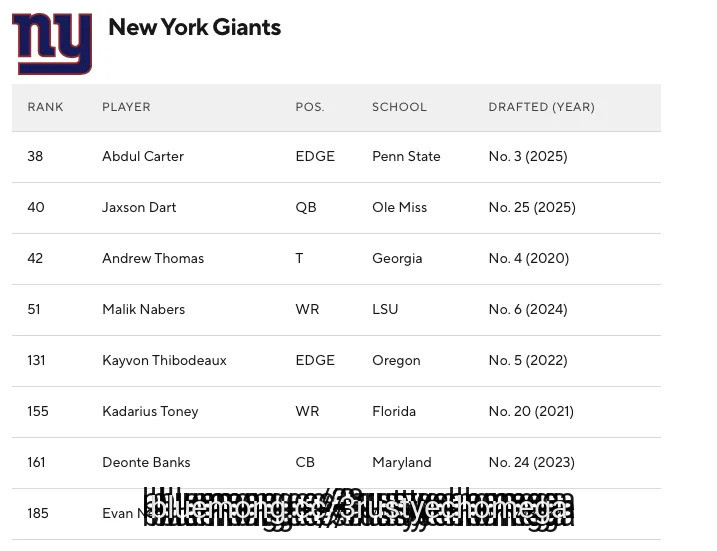Viewport: 717px width, 551px height.
Task: Select player name Jaxson Dart
Action: coord(139,208)
